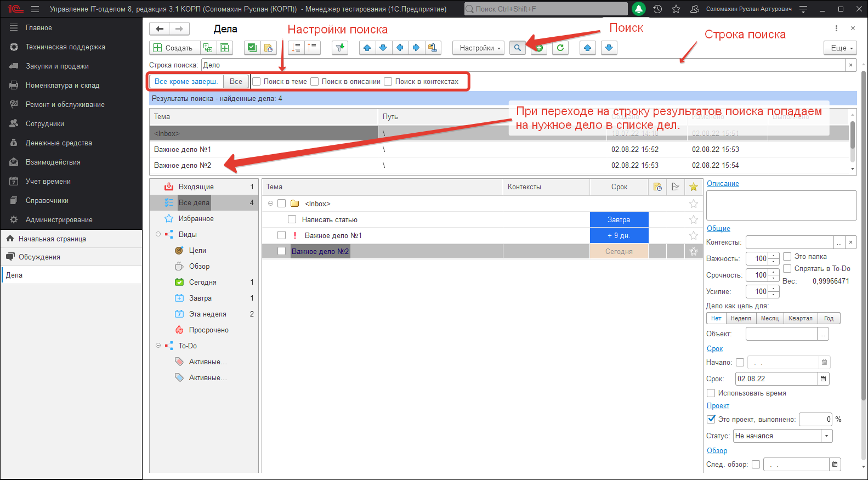Check 'Поиск в описании' option
This screenshot has height=480, width=868.
[x=315, y=82]
